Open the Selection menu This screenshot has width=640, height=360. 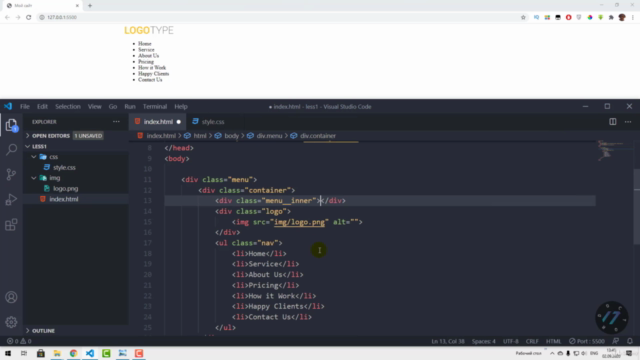(68, 107)
